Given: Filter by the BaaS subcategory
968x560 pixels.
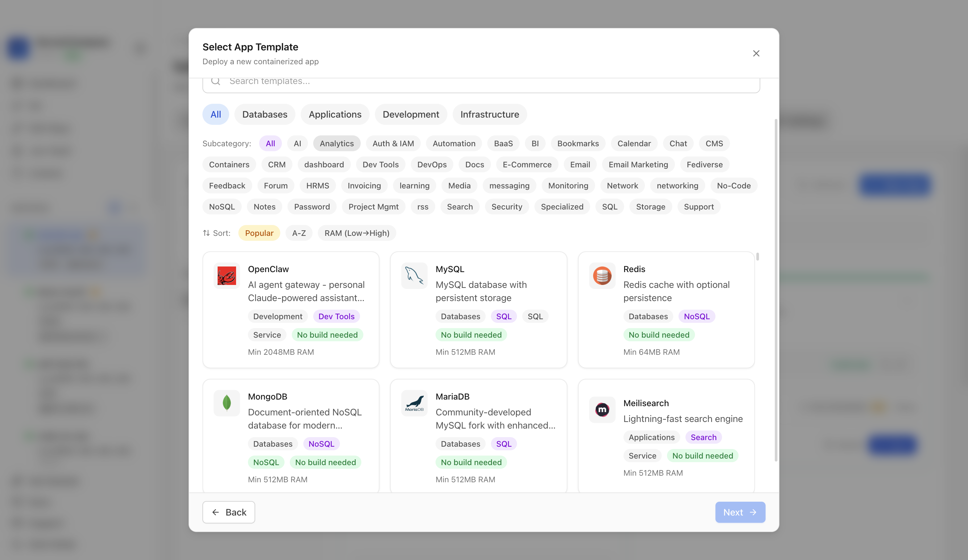Looking at the screenshot, I should 503,143.
